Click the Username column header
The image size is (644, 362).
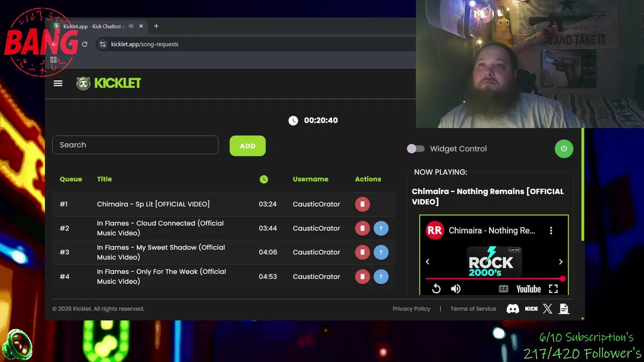(310, 179)
